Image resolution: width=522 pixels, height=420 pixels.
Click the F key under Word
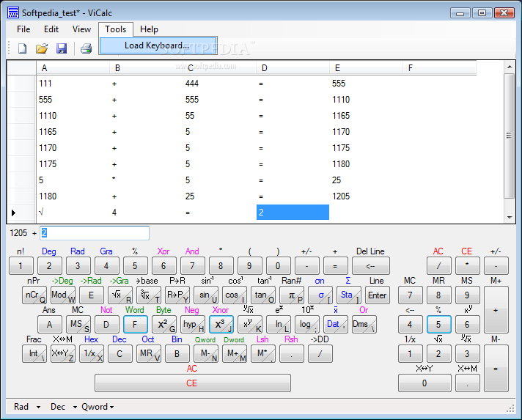136,325
